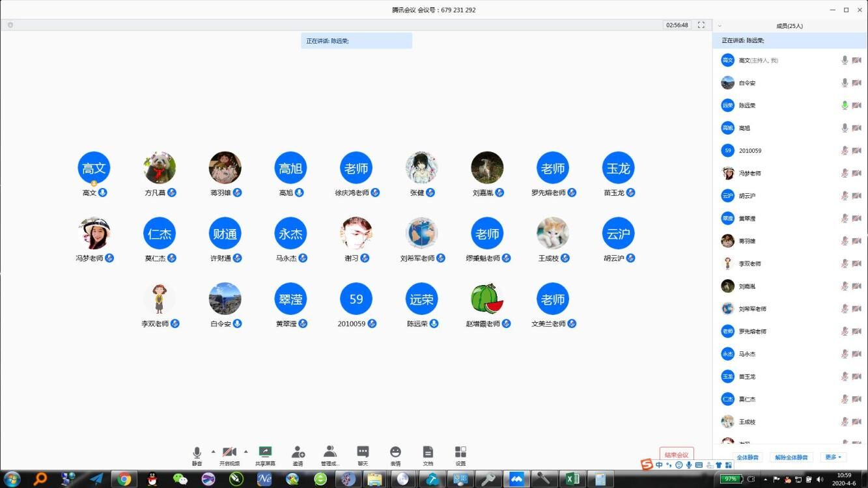Screen dimensions: 868x488
Task: Open the 更多 dropdown in members panel
Action: (833, 457)
